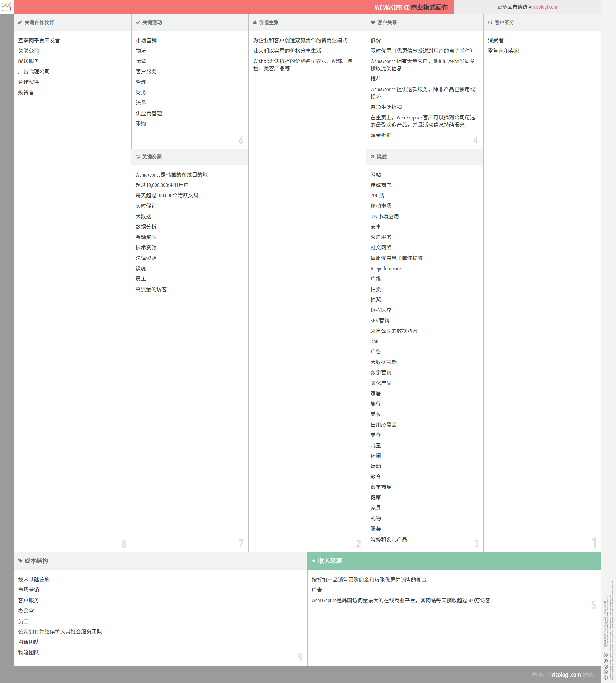Click the 零售商和卖家 customer segment entry
The height and width of the screenshot is (683, 616).
click(x=503, y=51)
